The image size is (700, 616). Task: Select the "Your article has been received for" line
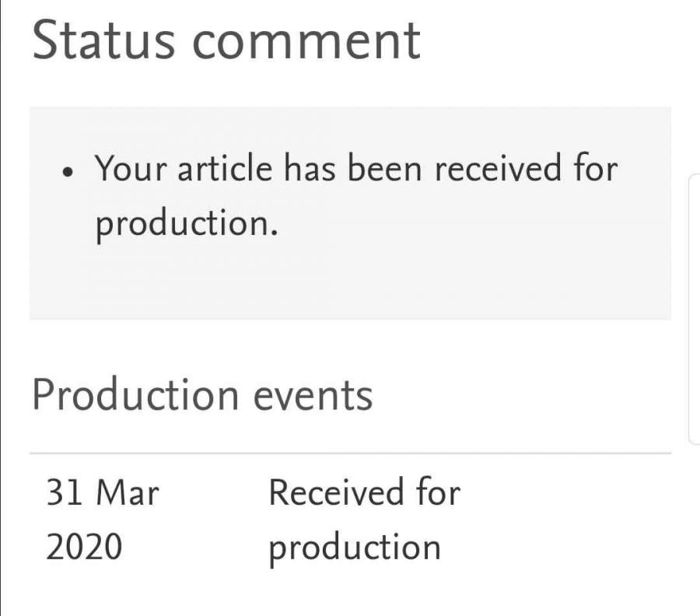coord(355,169)
